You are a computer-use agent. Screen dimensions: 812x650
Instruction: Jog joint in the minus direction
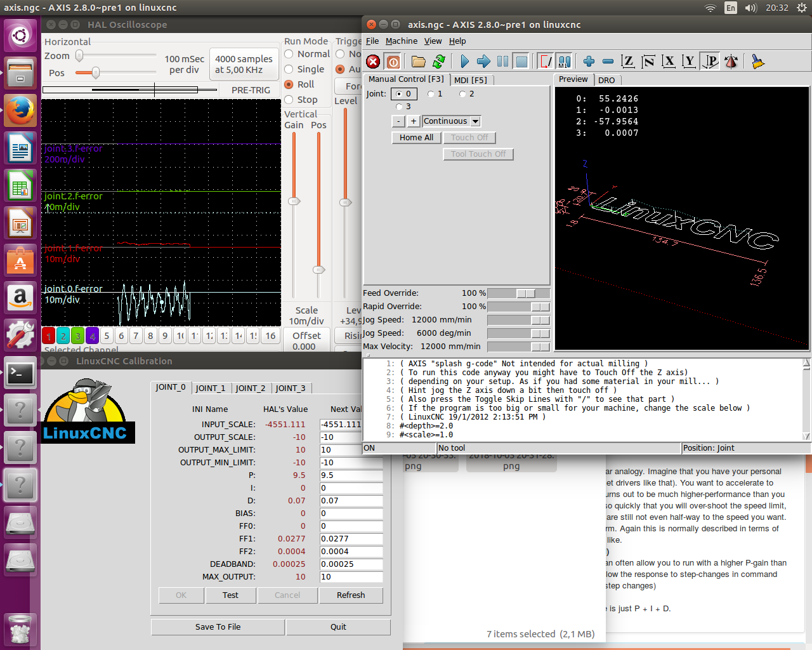pos(398,121)
